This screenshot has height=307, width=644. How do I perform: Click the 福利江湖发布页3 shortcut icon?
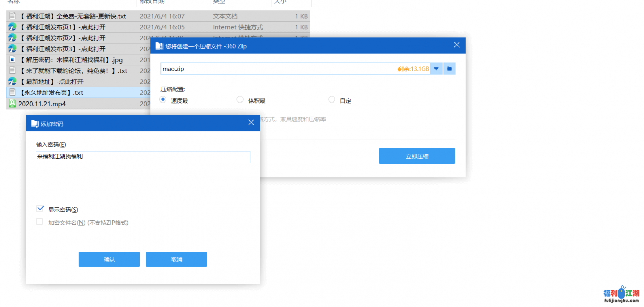[12, 49]
